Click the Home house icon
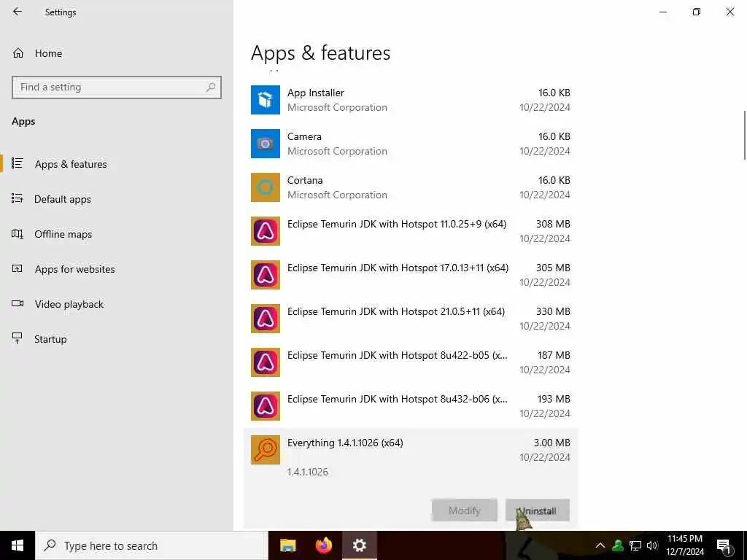Image resolution: width=747 pixels, height=560 pixels. pyautogui.click(x=18, y=53)
